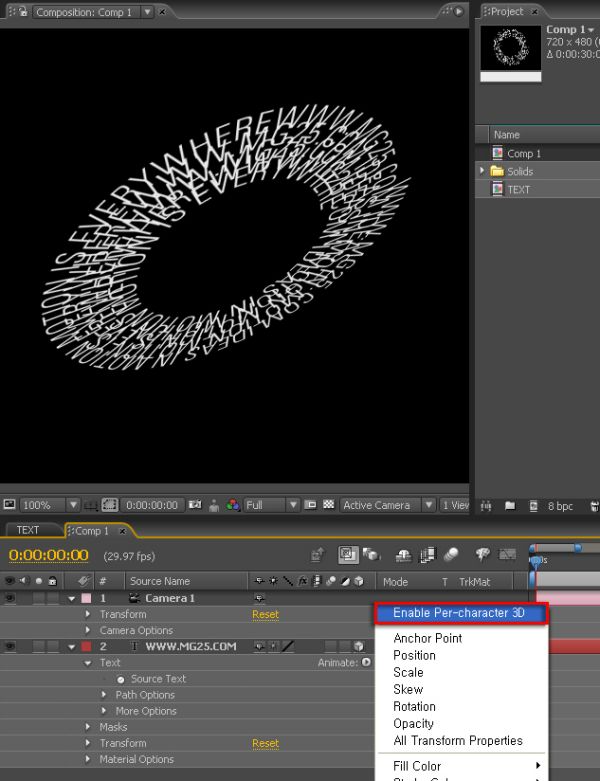The height and width of the screenshot is (781, 600).
Task: Click the Fast Previews icon beside Full
Action: pos(310,505)
